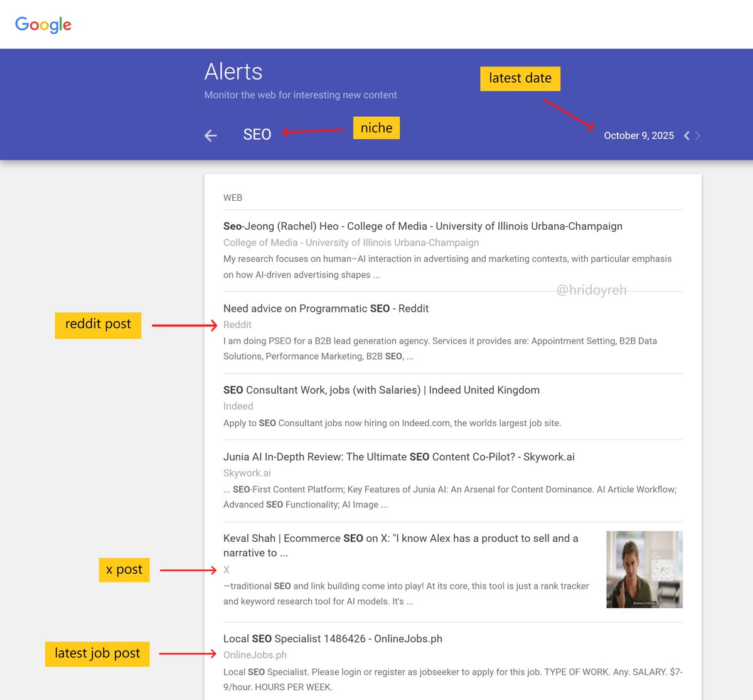Click the 'Indeed' source label

[x=238, y=406]
